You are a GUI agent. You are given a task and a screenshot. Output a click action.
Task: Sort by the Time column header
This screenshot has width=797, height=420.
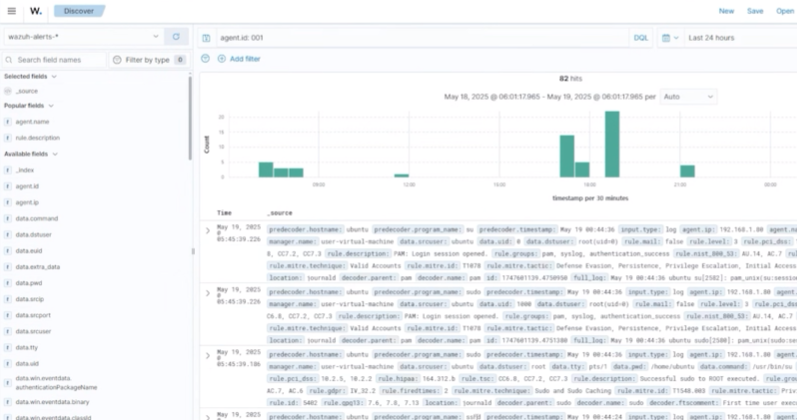224,213
